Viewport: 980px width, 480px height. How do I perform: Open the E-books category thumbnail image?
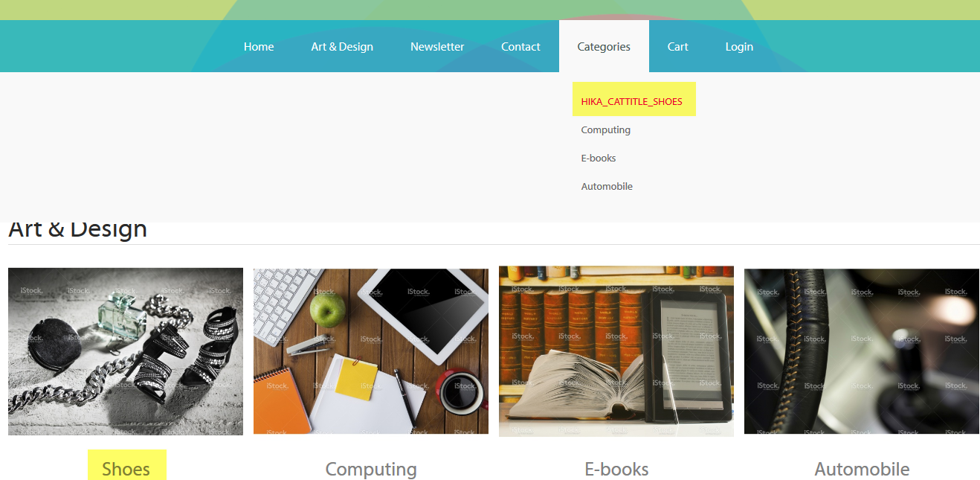point(616,351)
